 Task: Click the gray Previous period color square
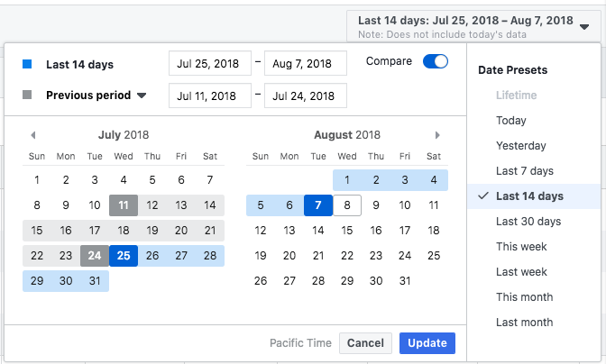tap(28, 95)
